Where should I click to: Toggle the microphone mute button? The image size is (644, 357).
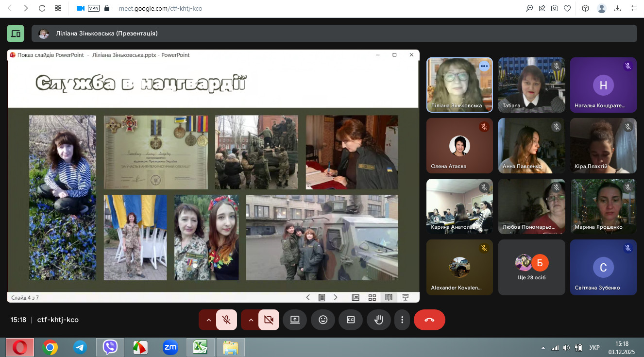[x=226, y=320]
